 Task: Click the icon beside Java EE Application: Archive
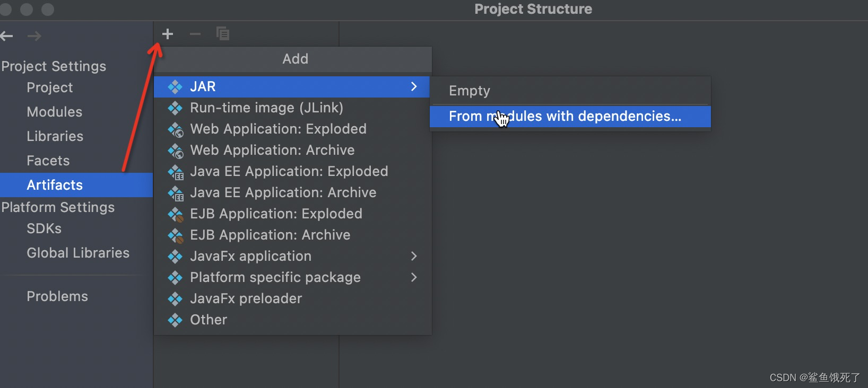(x=176, y=193)
